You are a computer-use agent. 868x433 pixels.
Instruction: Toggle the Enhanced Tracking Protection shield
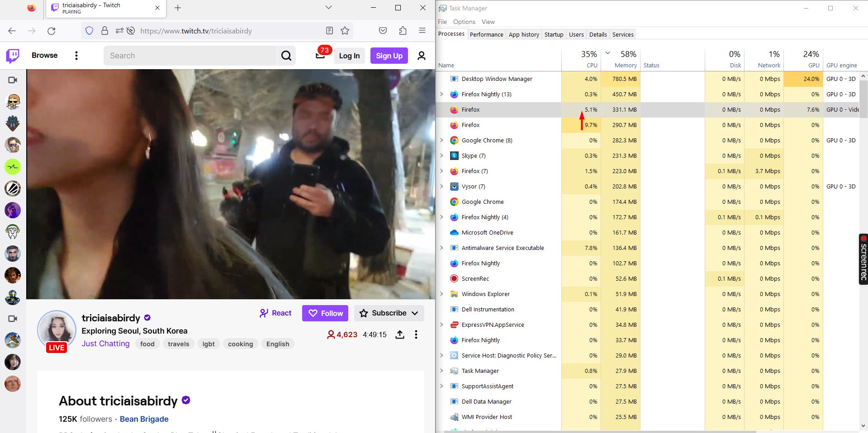tap(89, 30)
